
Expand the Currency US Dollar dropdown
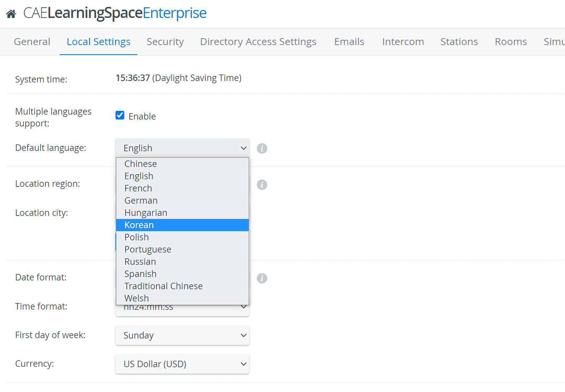(x=182, y=364)
